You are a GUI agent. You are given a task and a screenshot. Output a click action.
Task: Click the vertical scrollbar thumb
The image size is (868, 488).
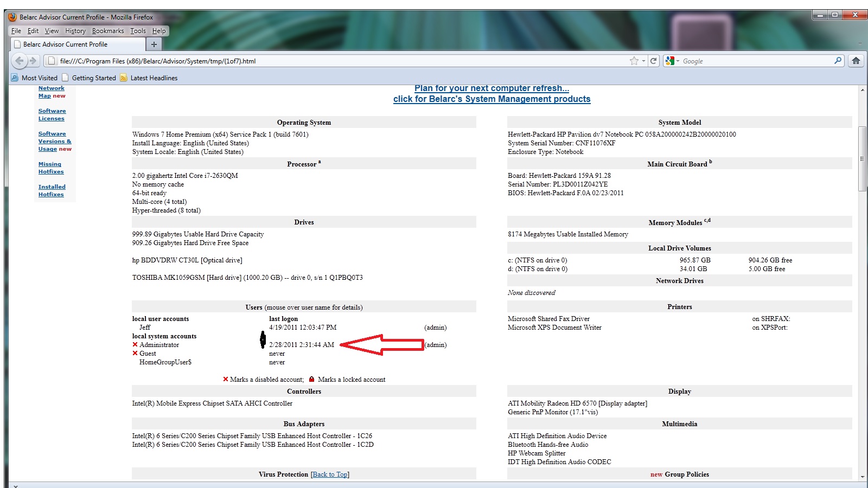pos(862,158)
